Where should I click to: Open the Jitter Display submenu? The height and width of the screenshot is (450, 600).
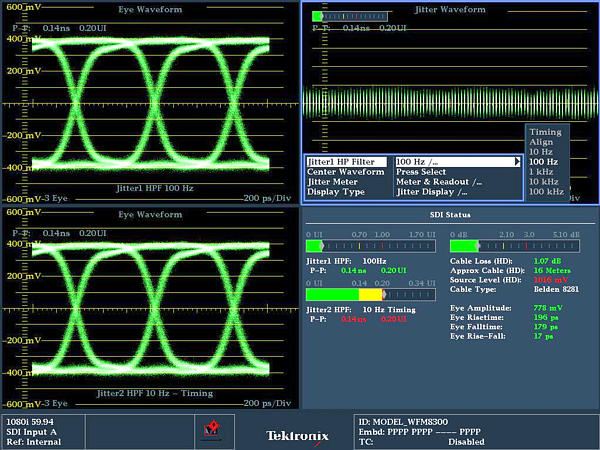(x=432, y=192)
